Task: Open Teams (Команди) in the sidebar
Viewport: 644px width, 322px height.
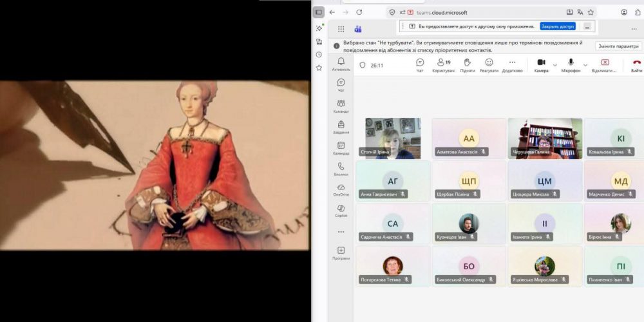Action: pos(341,106)
